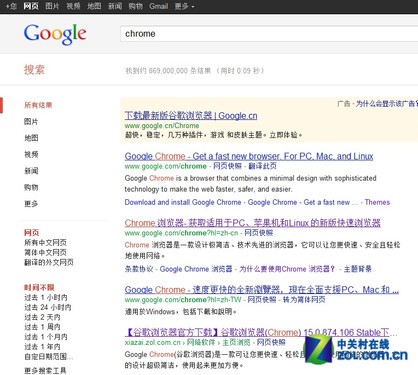The image size is (418, 375).
Task: Open the 下载最新版谷歌浏览器 ad link
Action: (191, 116)
